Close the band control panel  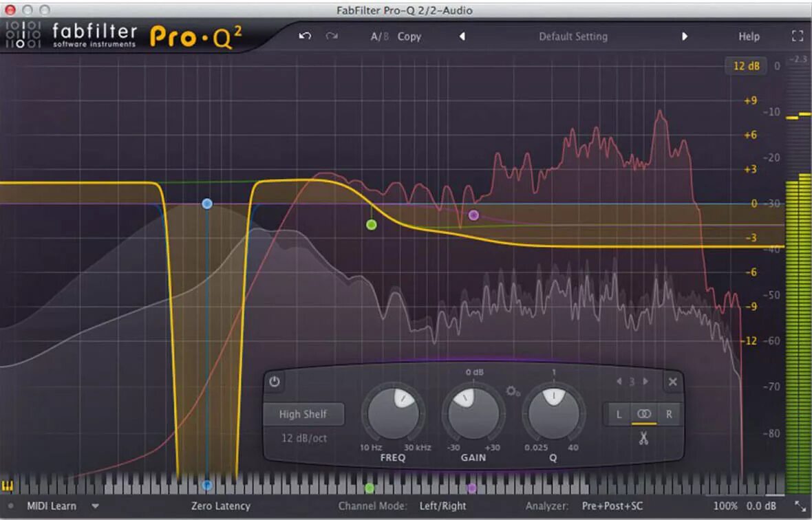(x=672, y=382)
